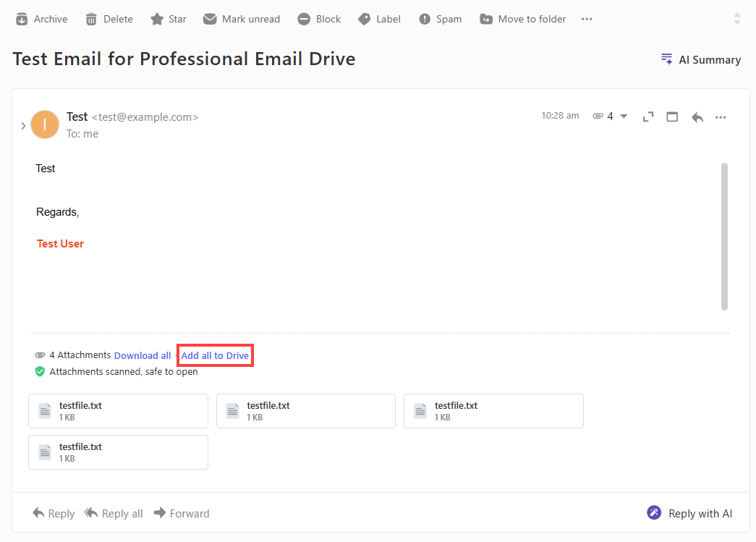The height and width of the screenshot is (542, 756).
Task: Click the 10:28 am timestamp
Action: click(560, 116)
